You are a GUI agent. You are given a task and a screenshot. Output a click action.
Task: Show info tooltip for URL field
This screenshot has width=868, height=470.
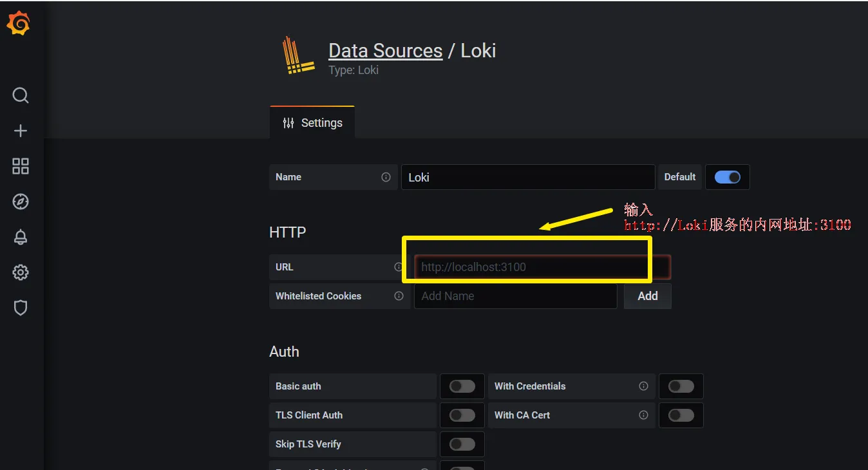point(399,267)
